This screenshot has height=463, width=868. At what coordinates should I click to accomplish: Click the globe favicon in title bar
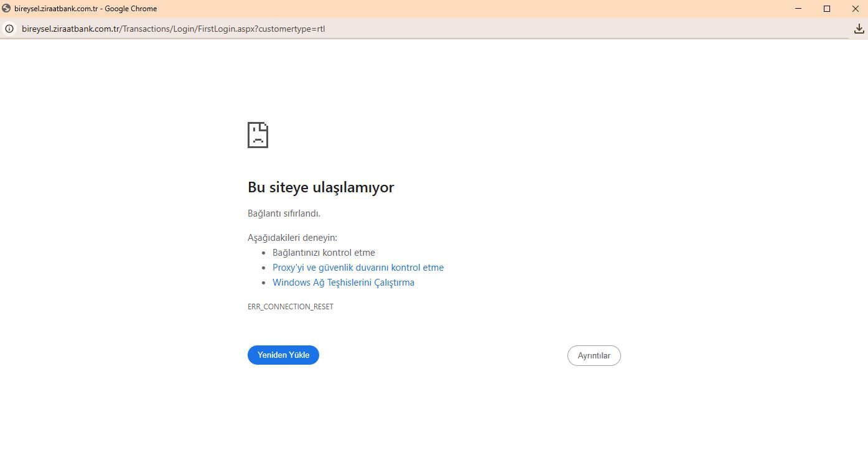tap(6, 9)
